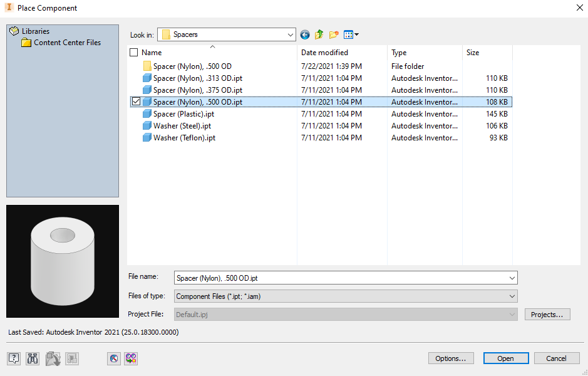The height and width of the screenshot is (376, 588).
Task: Click the Cancel button
Action: click(557, 358)
